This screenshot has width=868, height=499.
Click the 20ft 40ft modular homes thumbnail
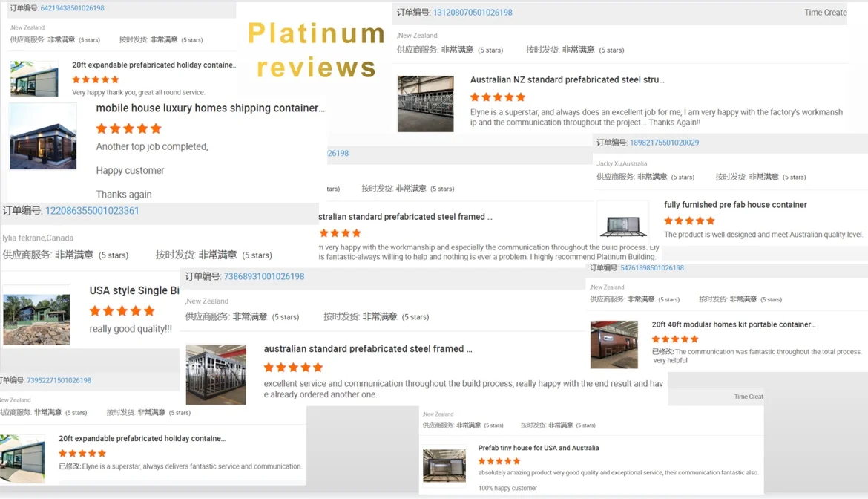(x=614, y=345)
